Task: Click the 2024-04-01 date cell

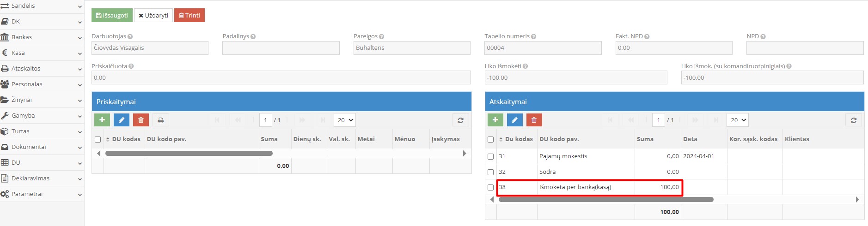Action: 703,156
